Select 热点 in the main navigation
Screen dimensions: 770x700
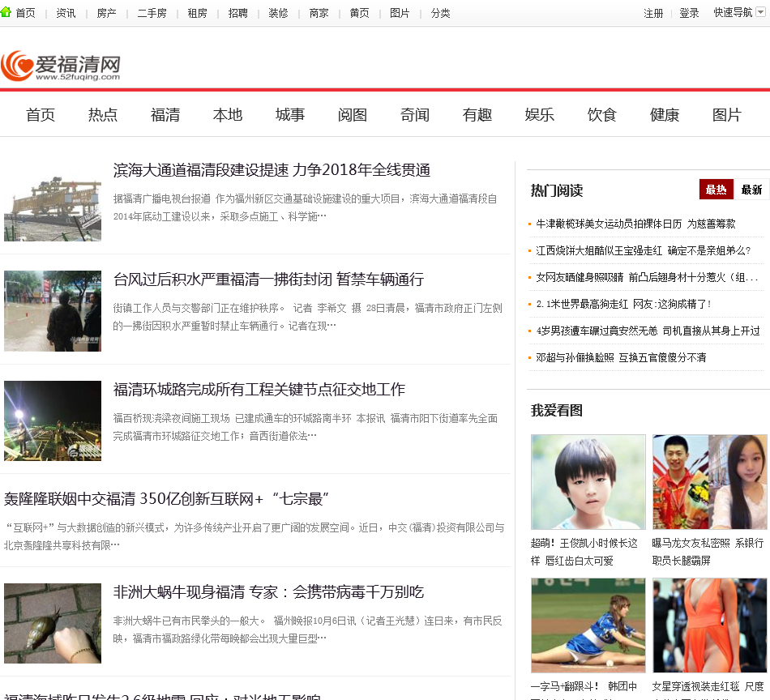(103, 115)
